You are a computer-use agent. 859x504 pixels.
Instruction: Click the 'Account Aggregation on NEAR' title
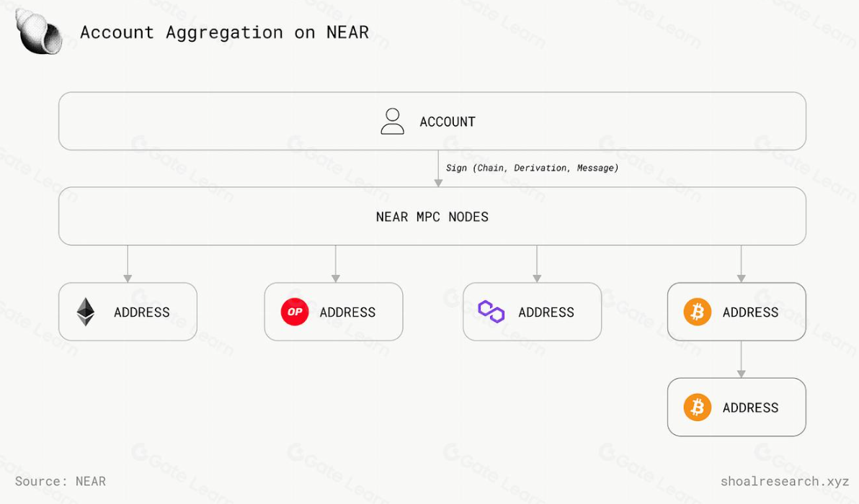pos(224,32)
